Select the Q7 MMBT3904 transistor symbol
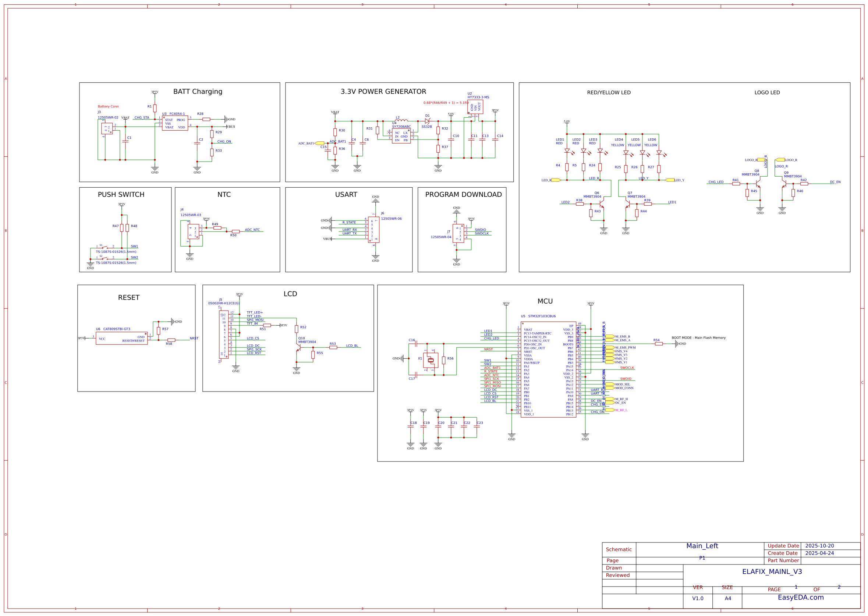The image size is (868, 616). click(x=628, y=204)
